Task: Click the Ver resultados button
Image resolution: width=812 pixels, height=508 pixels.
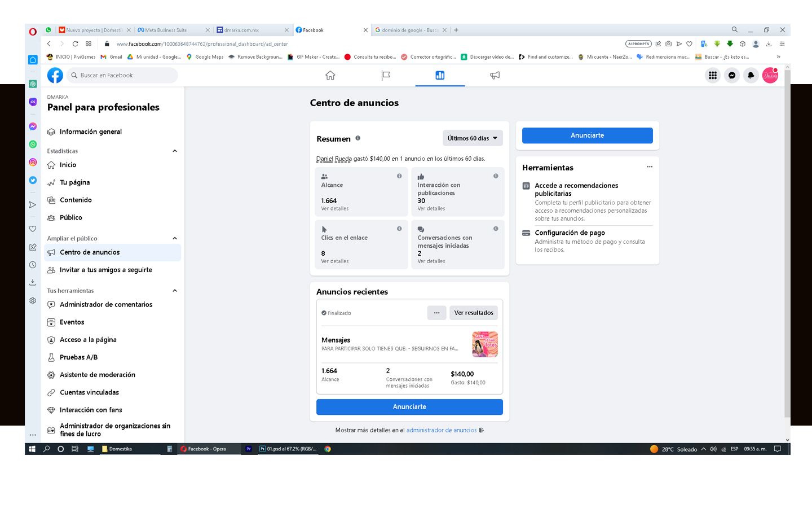Action: (x=473, y=313)
